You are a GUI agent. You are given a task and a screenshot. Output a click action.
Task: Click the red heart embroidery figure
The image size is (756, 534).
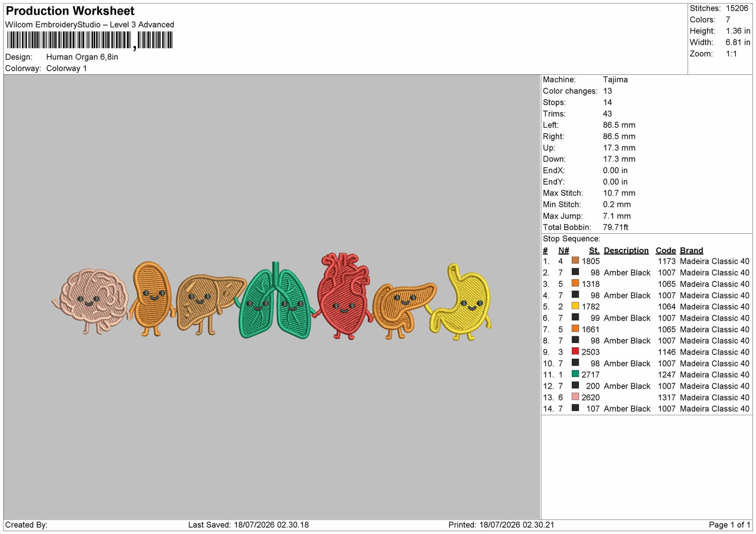344,296
